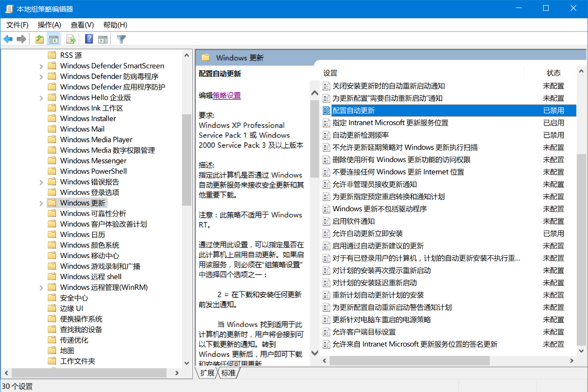Expand the Windows 远程管理(WinRM) node

pos(41,287)
